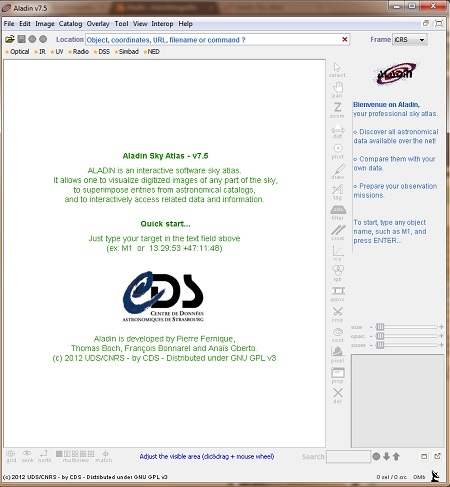Open the Frame ICRS dropdown
The height and width of the screenshot is (487, 450).
coord(410,40)
